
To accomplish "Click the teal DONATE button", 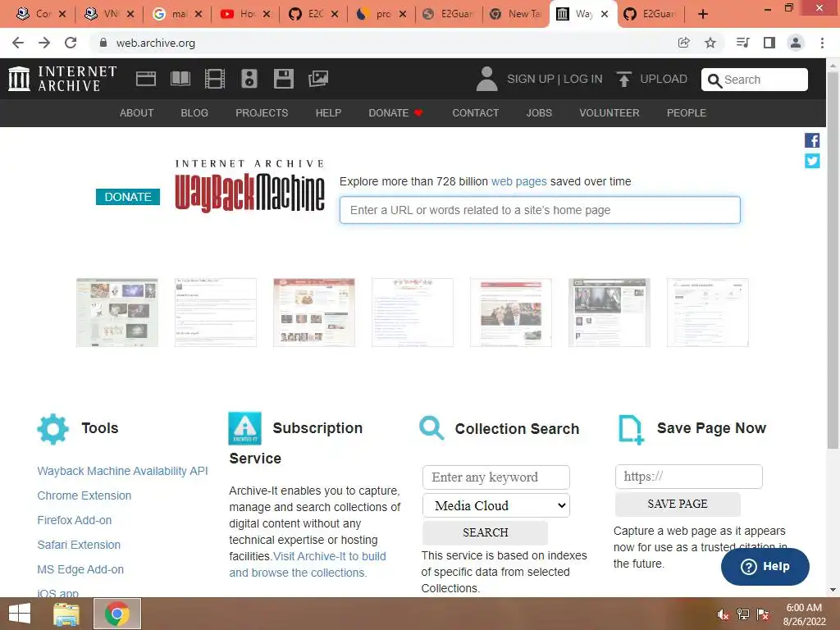I will (128, 197).
